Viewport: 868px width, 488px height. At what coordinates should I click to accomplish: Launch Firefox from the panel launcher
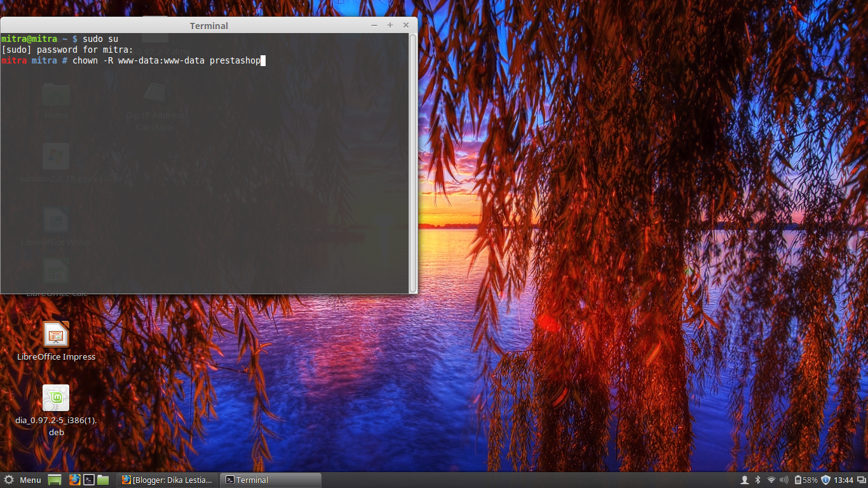pos(74,480)
